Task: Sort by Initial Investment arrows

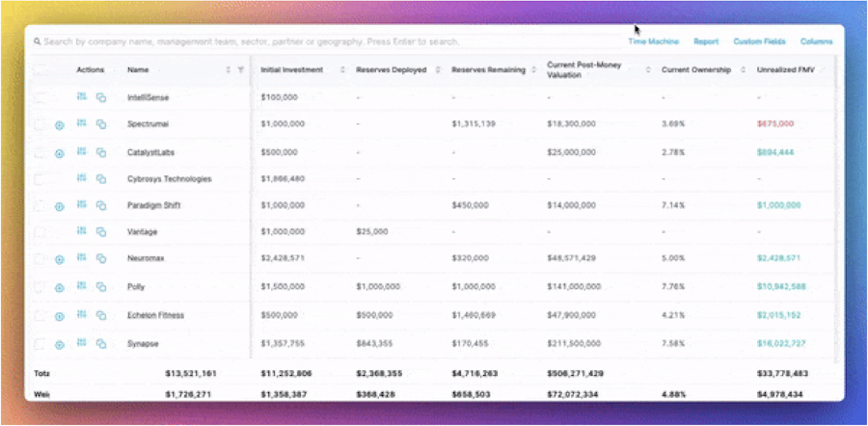Action: click(342, 69)
